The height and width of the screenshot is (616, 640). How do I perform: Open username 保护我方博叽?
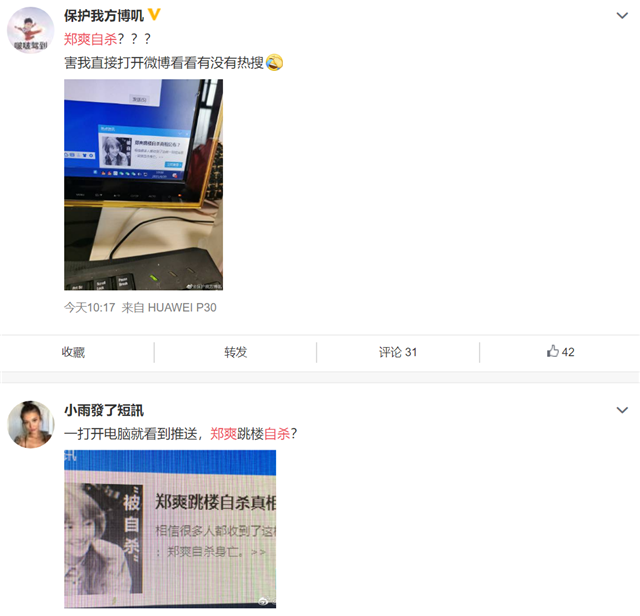pos(104,16)
